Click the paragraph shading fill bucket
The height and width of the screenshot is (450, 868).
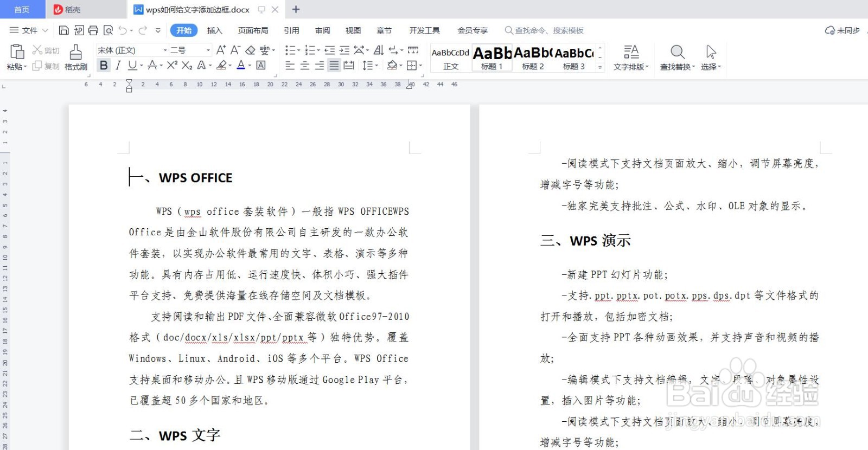392,66
